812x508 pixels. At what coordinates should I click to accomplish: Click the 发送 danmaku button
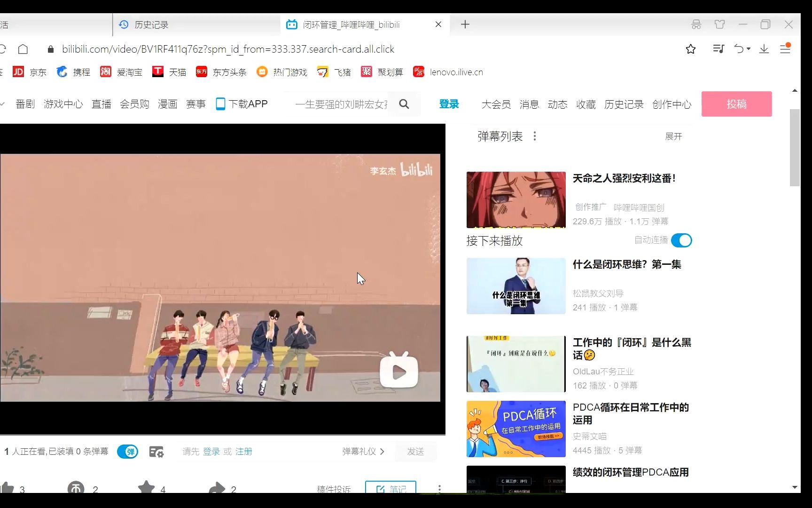[x=415, y=452]
